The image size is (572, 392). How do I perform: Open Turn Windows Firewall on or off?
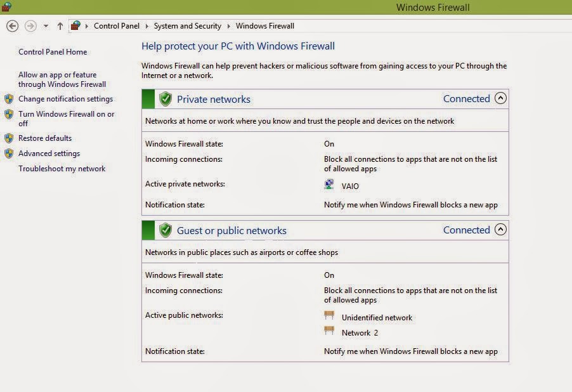tap(67, 119)
